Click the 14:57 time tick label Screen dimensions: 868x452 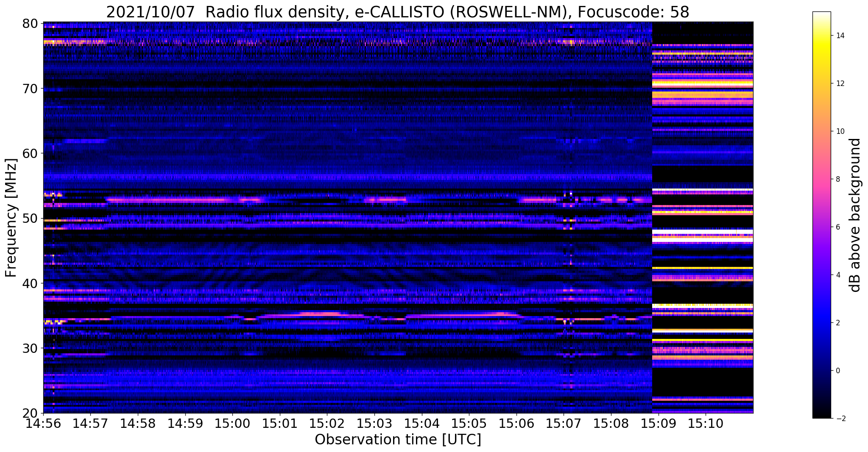click(x=90, y=424)
